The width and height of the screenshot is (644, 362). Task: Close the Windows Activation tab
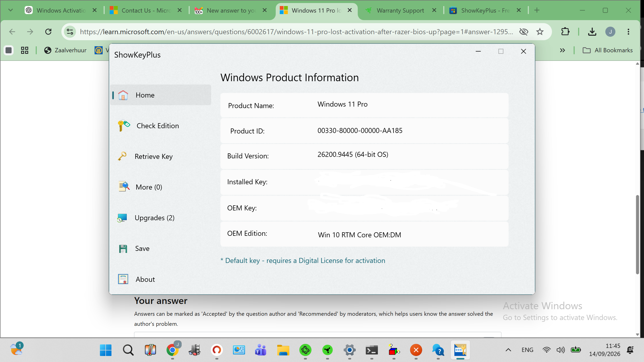tap(95, 10)
